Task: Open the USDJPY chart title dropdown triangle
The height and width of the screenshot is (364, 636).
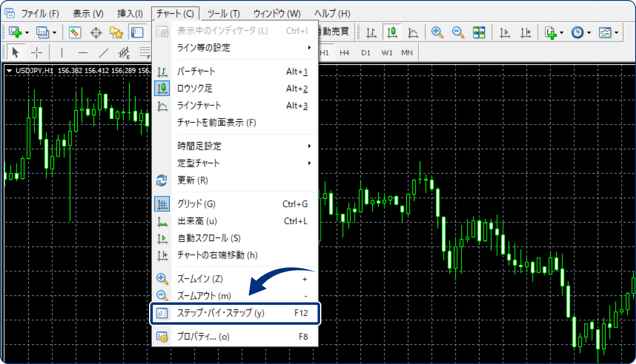Action: coord(10,70)
